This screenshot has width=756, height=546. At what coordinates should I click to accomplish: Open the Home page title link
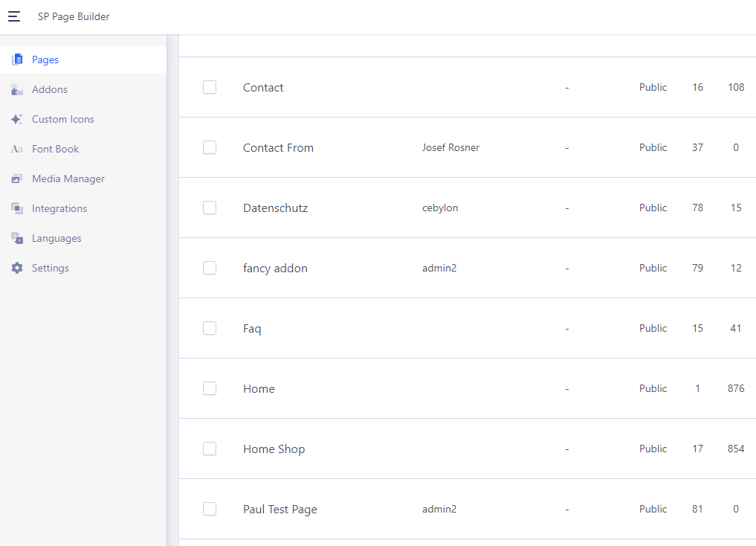tap(259, 388)
